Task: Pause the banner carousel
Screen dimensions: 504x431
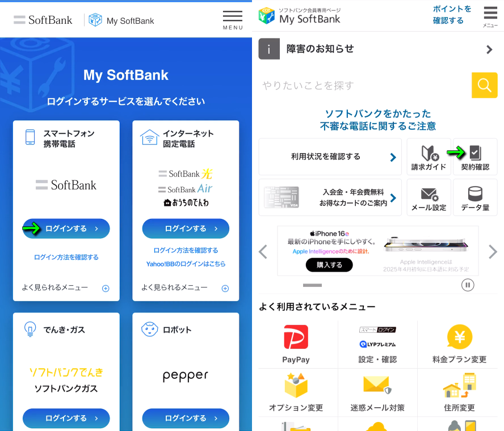Action: [x=468, y=285]
